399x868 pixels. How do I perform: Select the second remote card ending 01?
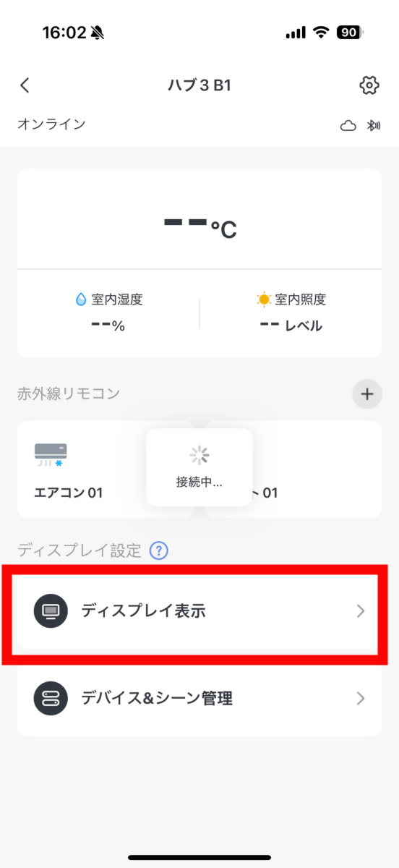pos(293,469)
